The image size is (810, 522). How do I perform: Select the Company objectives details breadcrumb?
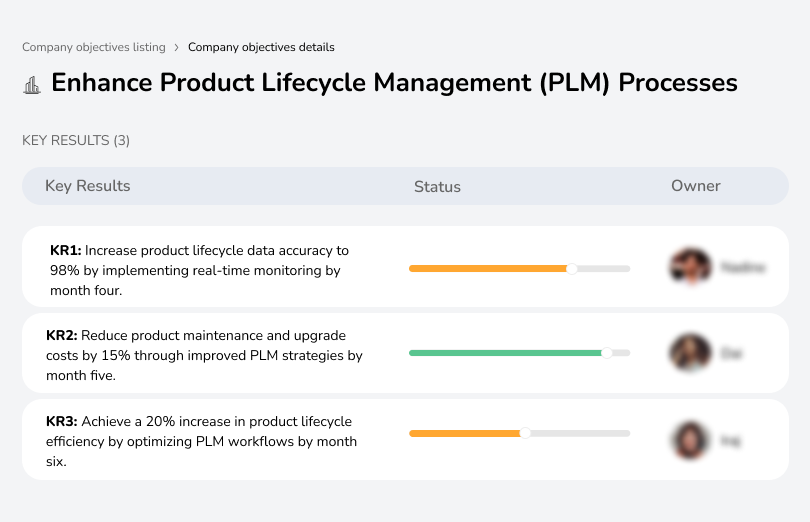click(261, 47)
